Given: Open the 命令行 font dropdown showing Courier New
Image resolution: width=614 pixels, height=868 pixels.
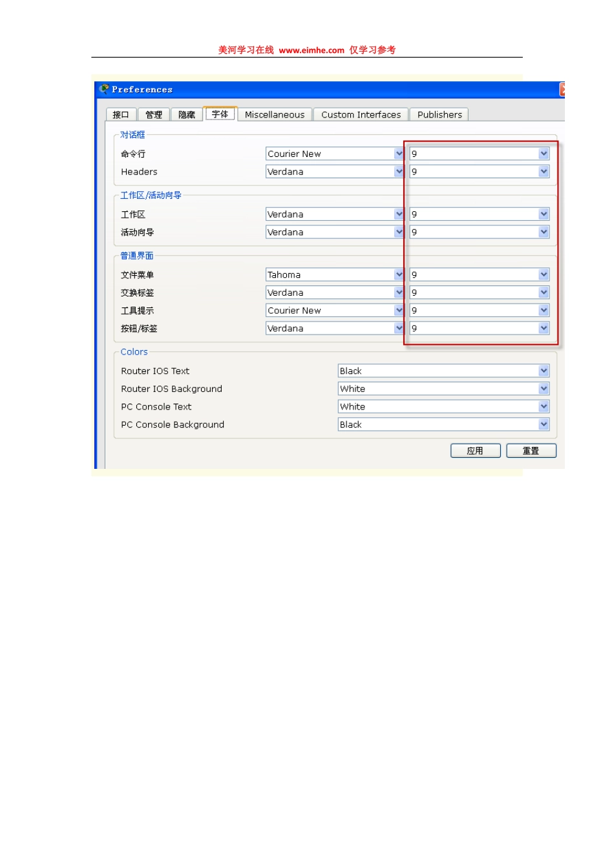Looking at the screenshot, I should (x=399, y=154).
